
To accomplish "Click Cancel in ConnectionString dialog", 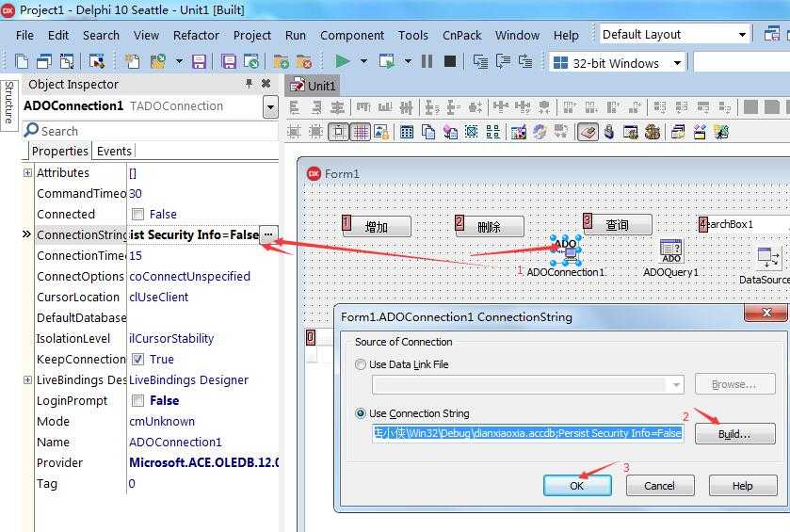I will pyautogui.click(x=659, y=486).
